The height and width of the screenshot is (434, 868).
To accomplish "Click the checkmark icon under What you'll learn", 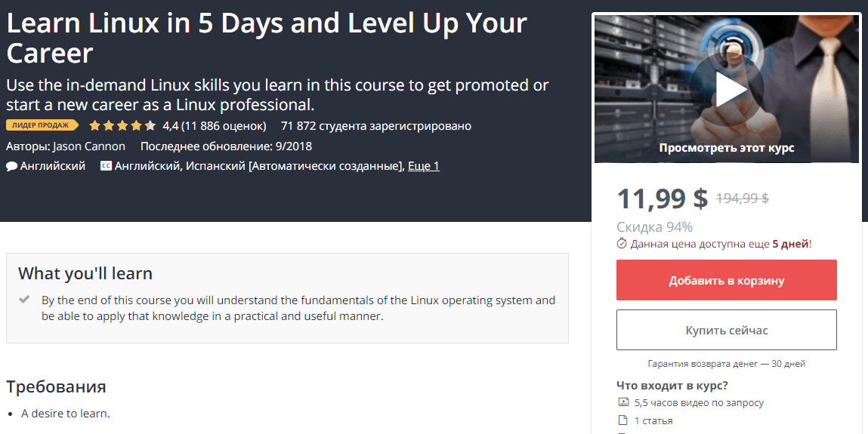I will point(24,300).
